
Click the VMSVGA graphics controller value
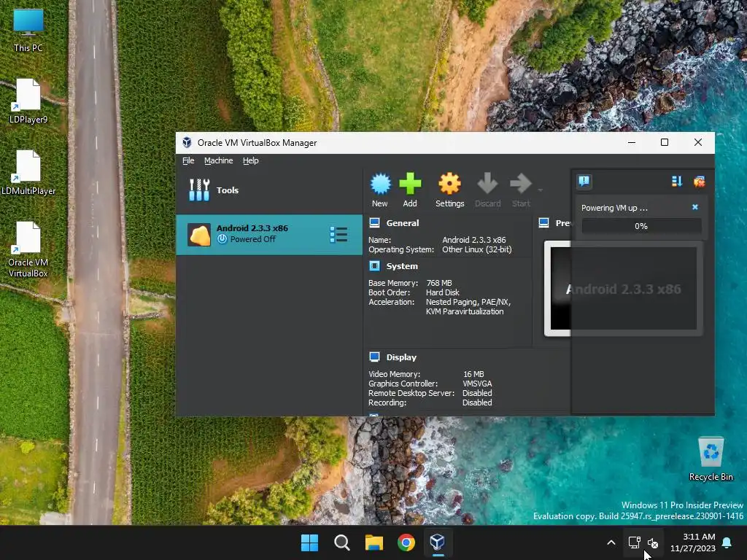[477, 384]
